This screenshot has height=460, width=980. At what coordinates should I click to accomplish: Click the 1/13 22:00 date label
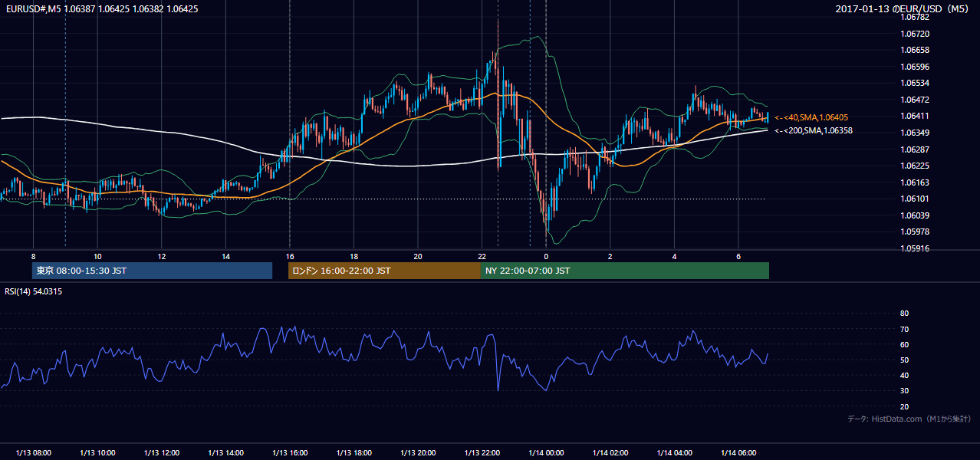tap(482, 453)
